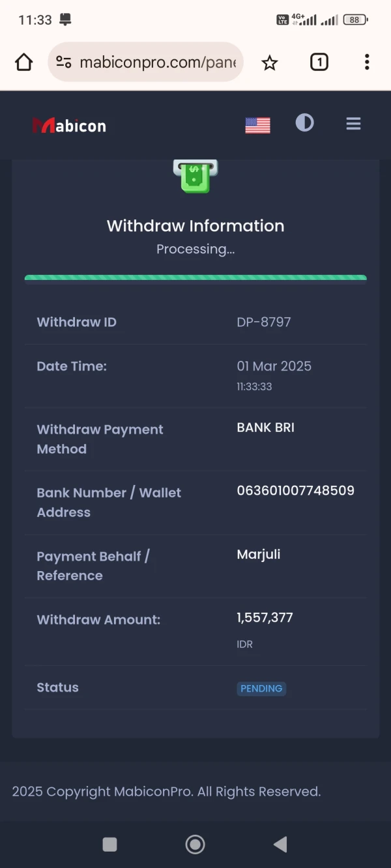Click the Mabicon logo
The width and height of the screenshot is (391, 868).
[69, 125]
